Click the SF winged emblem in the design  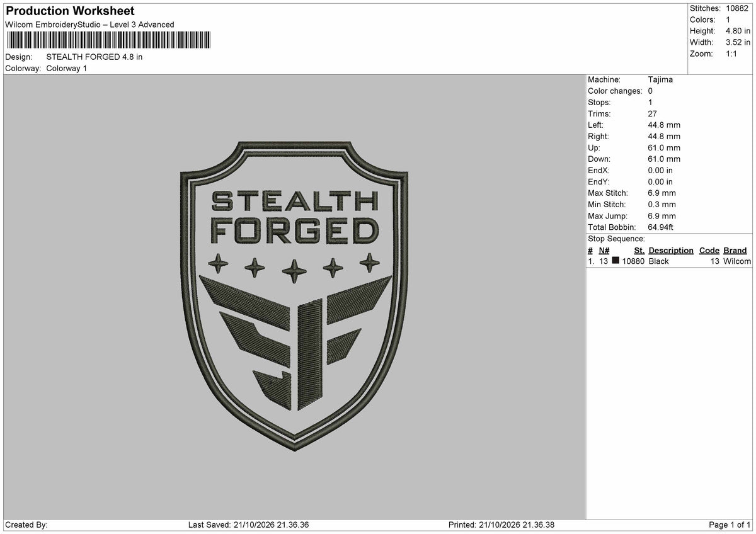[294, 341]
